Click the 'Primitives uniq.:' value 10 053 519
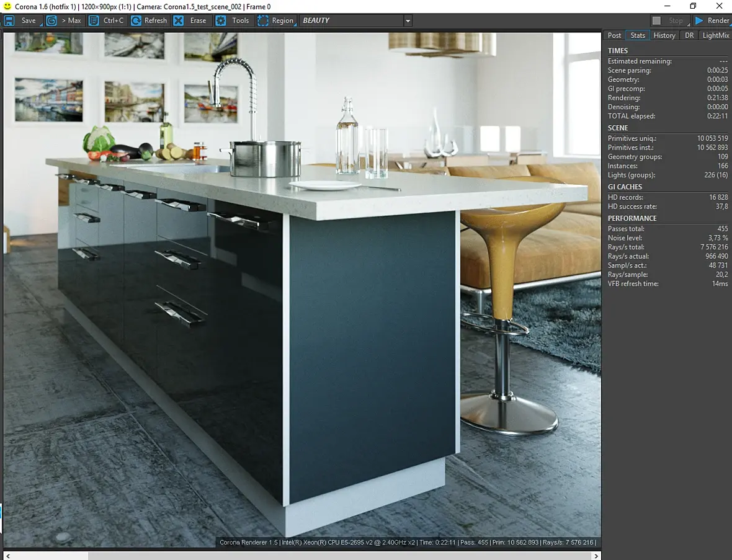The width and height of the screenshot is (732, 560). tap(712, 138)
